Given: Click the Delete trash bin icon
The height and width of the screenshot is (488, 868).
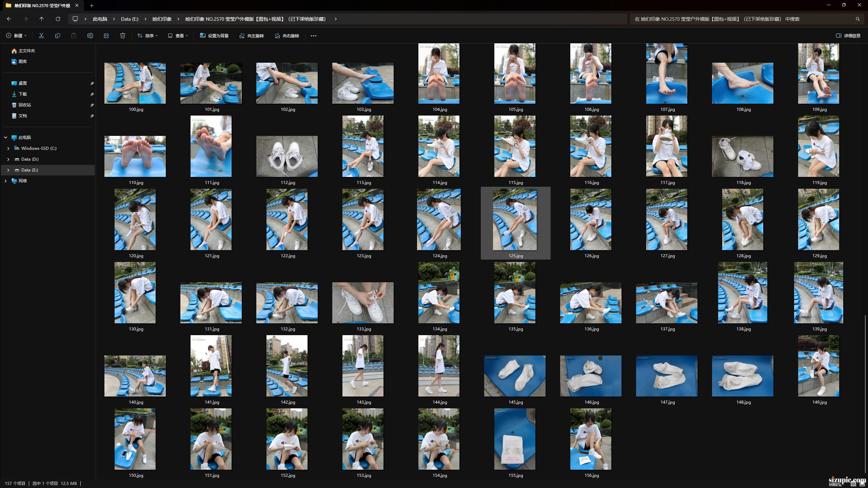Looking at the screenshot, I should coord(123,36).
